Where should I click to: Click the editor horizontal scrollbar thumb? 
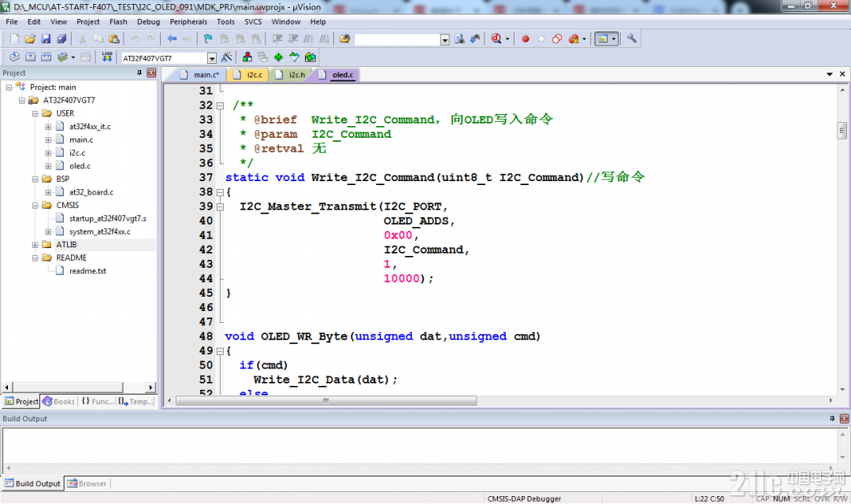326,401
